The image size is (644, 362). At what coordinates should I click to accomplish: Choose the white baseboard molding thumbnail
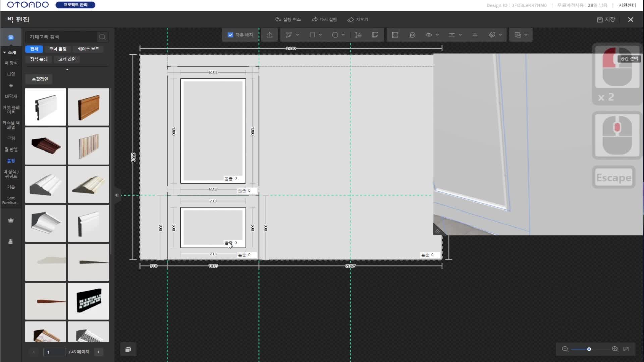46,107
